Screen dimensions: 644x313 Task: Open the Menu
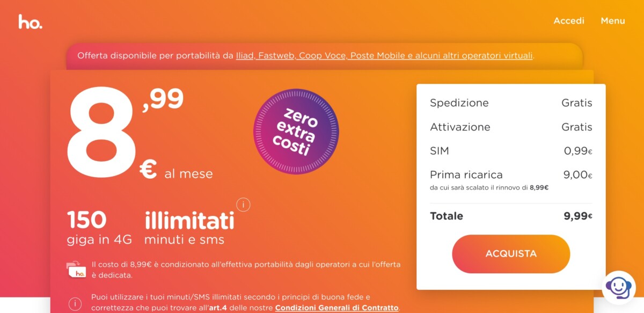coord(613,21)
